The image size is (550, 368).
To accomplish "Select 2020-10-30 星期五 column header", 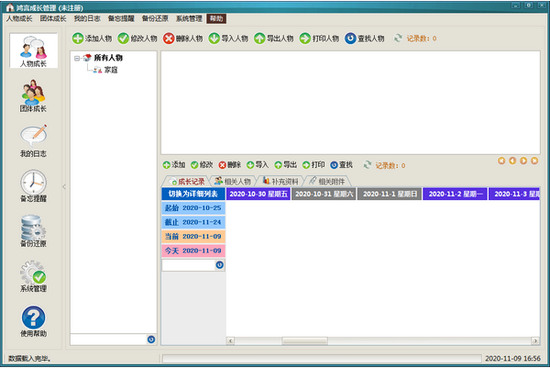I will (258, 194).
